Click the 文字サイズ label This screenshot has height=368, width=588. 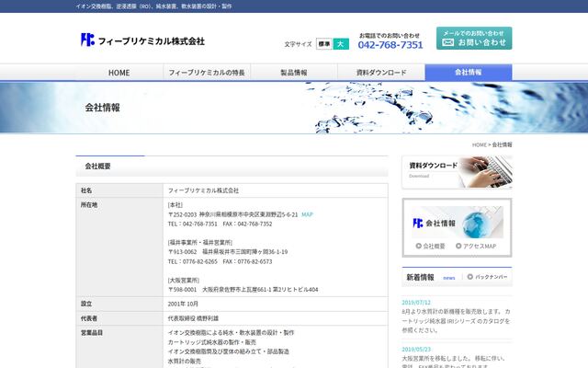coord(298,44)
